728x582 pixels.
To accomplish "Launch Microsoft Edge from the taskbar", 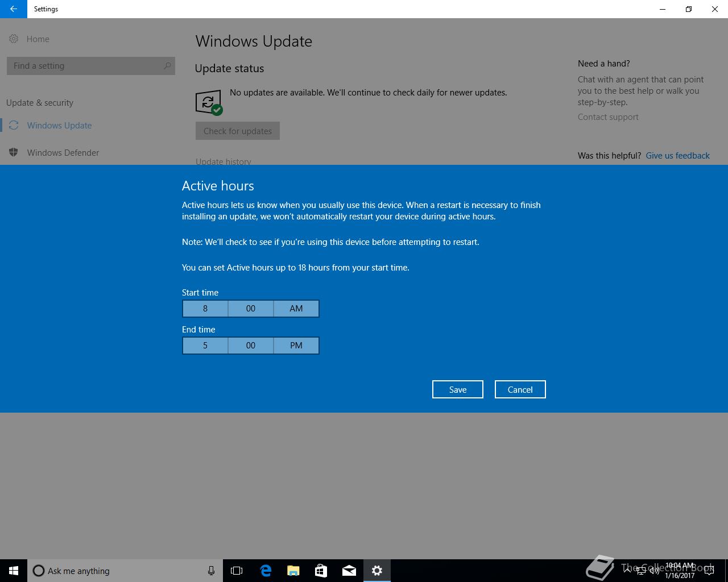I will [266, 571].
